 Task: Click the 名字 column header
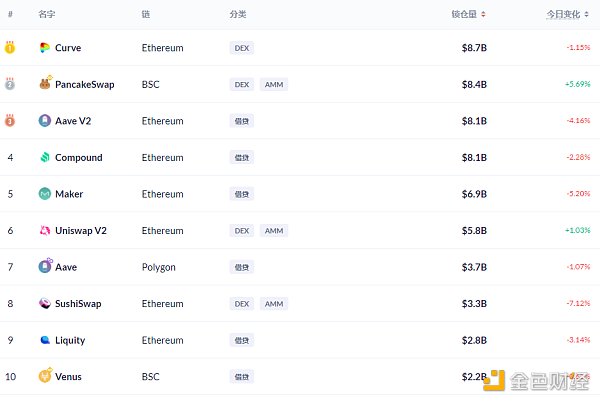pos(47,15)
